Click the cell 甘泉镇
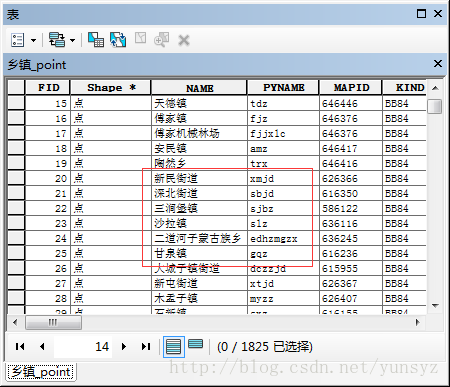Viewport: 450px width, 387px height. tap(199, 253)
